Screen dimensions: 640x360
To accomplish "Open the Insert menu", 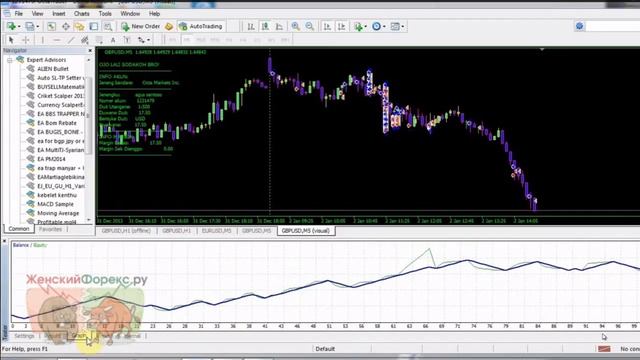I will [x=58, y=13].
